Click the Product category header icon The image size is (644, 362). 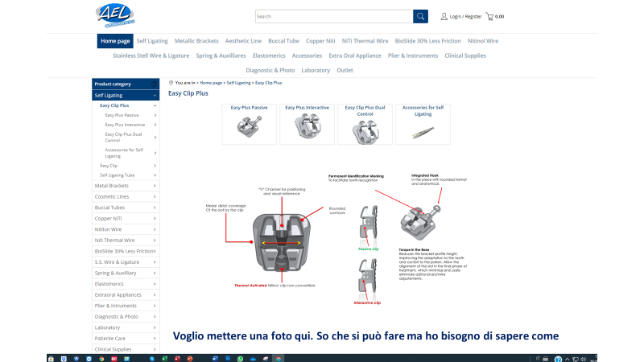(155, 84)
